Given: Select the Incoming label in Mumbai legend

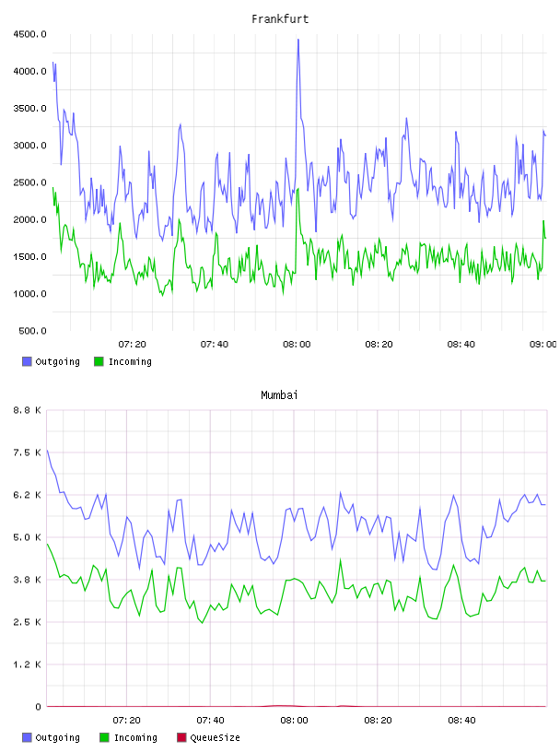Looking at the screenshot, I should pos(135,738).
